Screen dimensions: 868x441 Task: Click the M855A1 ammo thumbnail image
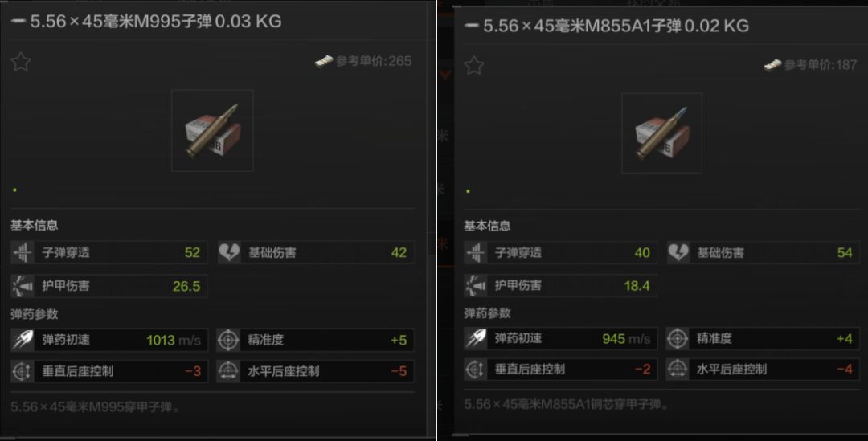coord(661,133)
